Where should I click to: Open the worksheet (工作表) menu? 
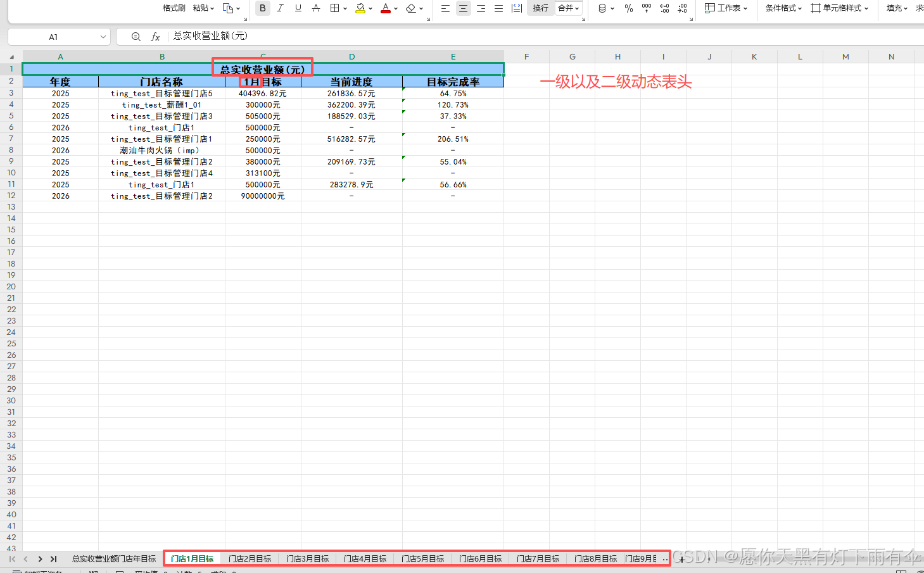[x=726, y=8]
